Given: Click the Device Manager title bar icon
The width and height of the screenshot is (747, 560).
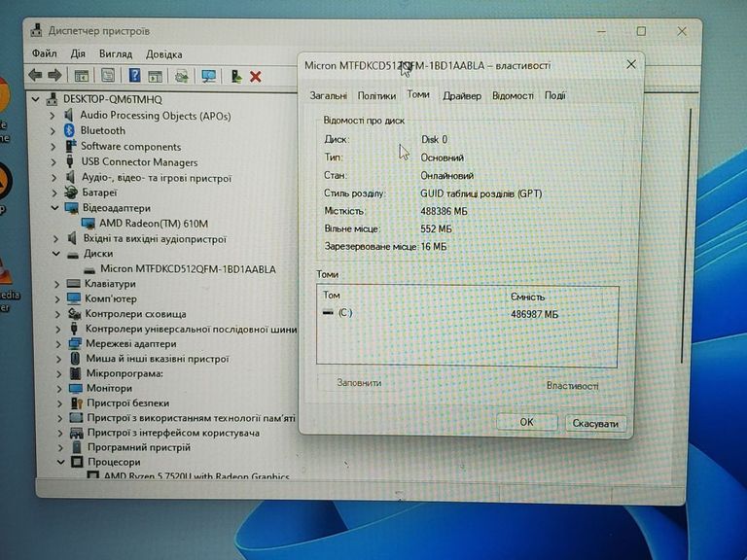Looking at the screenshot, I should pyautogui.click(x=36, y=30).
